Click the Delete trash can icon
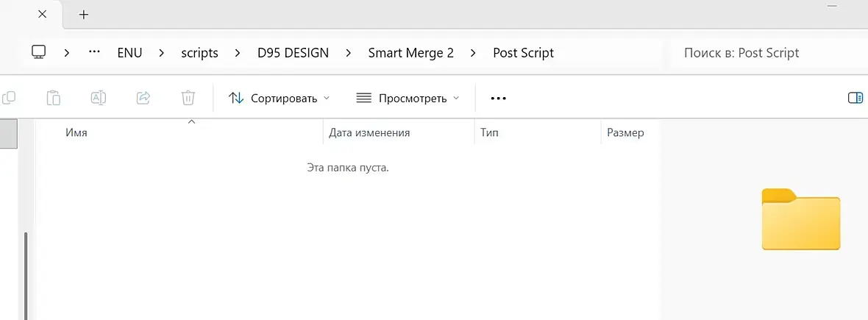Image resolution: width=868 pixels, height=320 pixels. (188, 98)
